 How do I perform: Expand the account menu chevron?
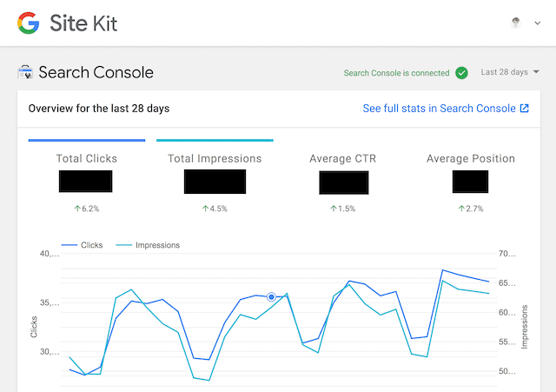[537, 23]
